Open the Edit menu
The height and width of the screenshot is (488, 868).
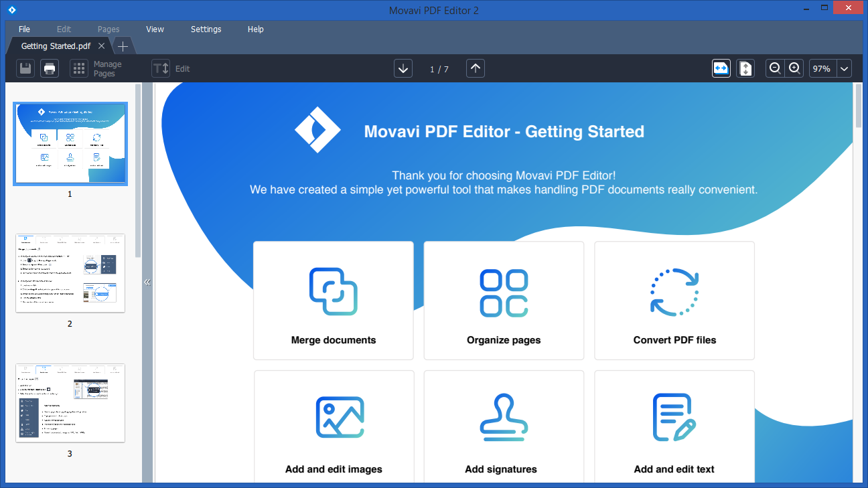click(x=64, y=29)
